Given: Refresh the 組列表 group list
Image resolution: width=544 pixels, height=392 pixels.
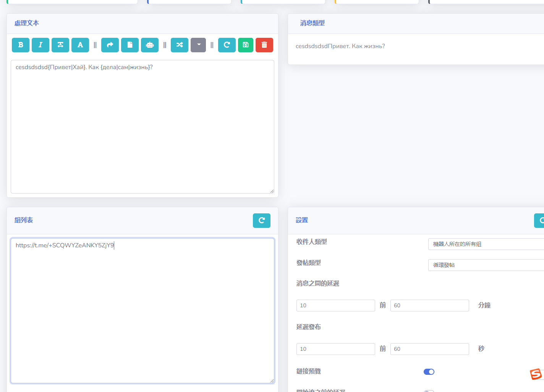Looking at the screenshot, I should (x=262, y=221).
